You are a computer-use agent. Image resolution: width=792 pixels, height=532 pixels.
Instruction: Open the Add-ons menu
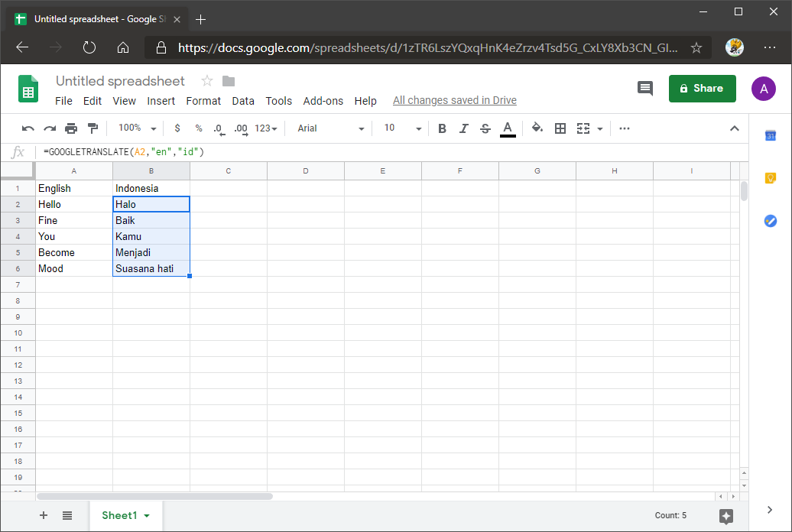point(323,101)
